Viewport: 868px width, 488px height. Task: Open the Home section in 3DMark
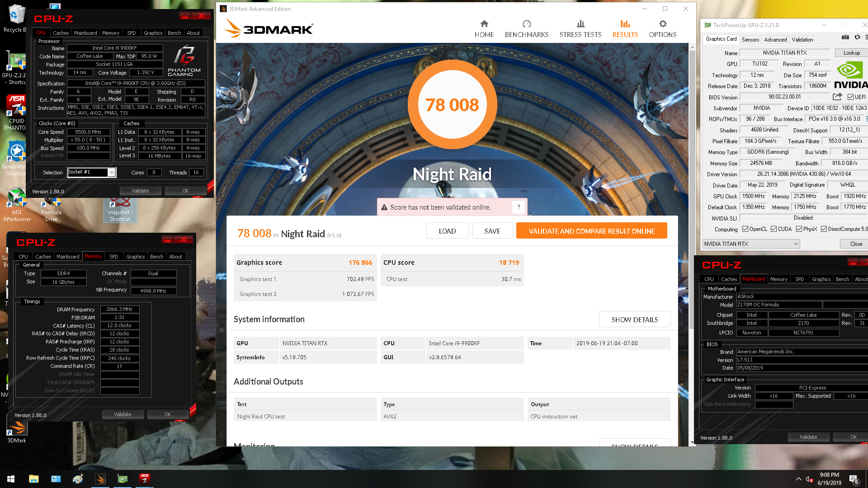pyautogui.click(x=484, y=29)
